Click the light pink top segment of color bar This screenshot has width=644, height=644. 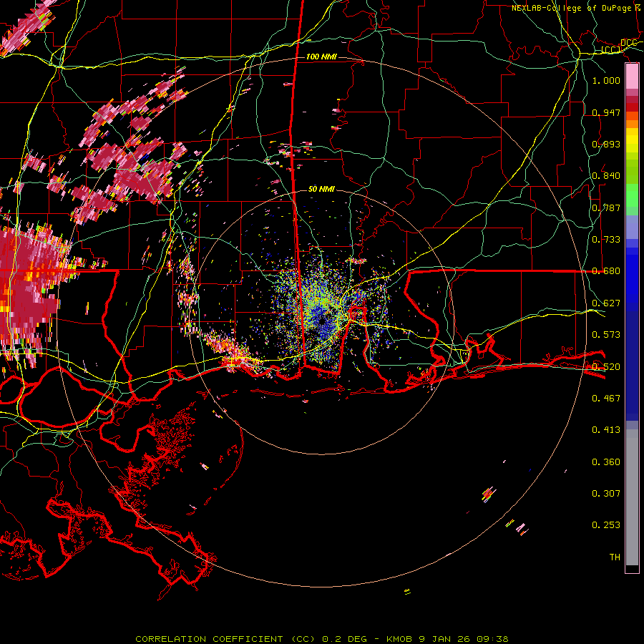[x=632, y=76]
